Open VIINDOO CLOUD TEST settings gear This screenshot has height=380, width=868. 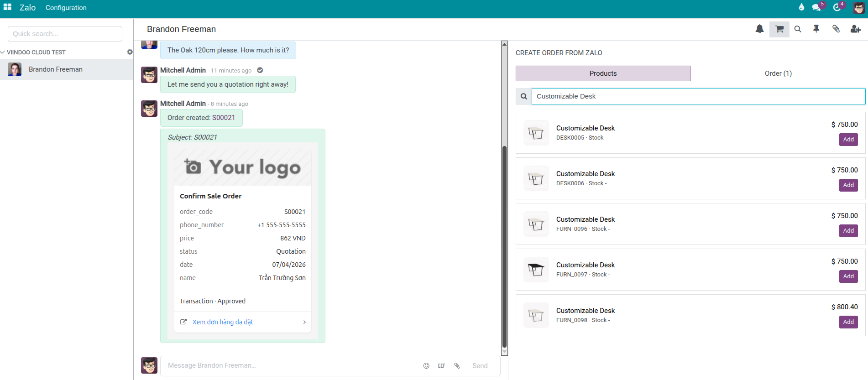pyautogui.click(x=130, y=52)
